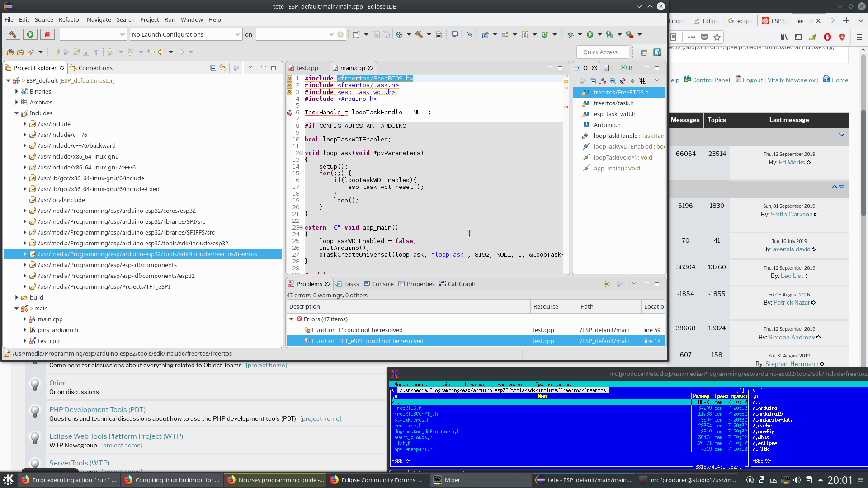This screenshot has width=868, height=488.
Task: Click the Open Perspective icon
Action: pyautogui.click(x=644, y=52)
